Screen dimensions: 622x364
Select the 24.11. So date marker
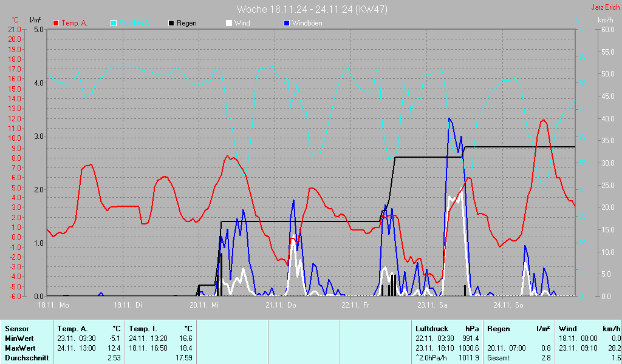click(x=508, y=305)
